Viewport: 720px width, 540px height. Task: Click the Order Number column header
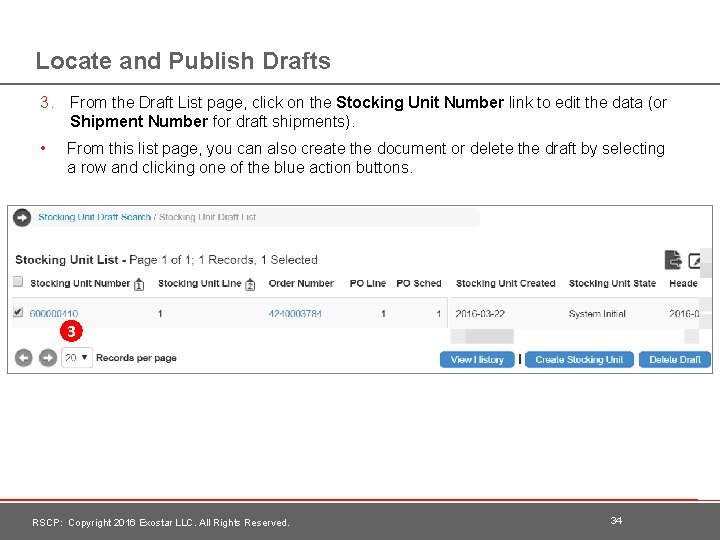301,283
